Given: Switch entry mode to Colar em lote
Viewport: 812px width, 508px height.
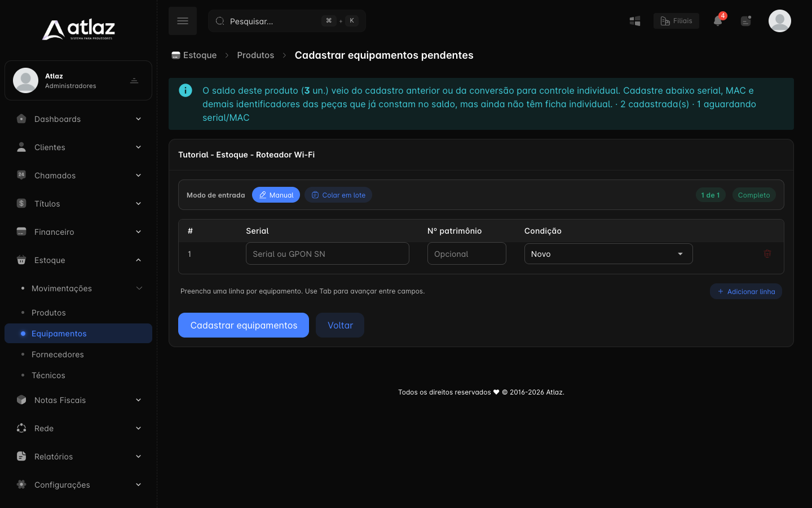Looking at the screenshot, I should [x=338, y=195].
